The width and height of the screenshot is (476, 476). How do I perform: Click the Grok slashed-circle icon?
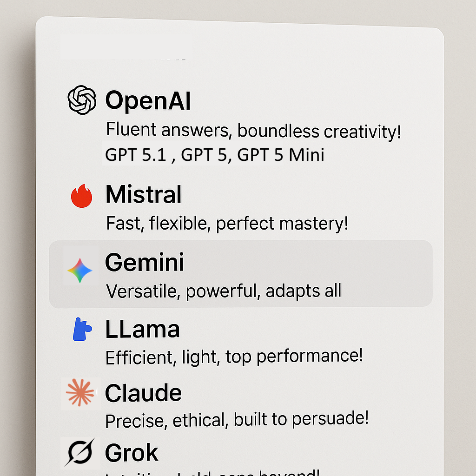tap(79, 452)
